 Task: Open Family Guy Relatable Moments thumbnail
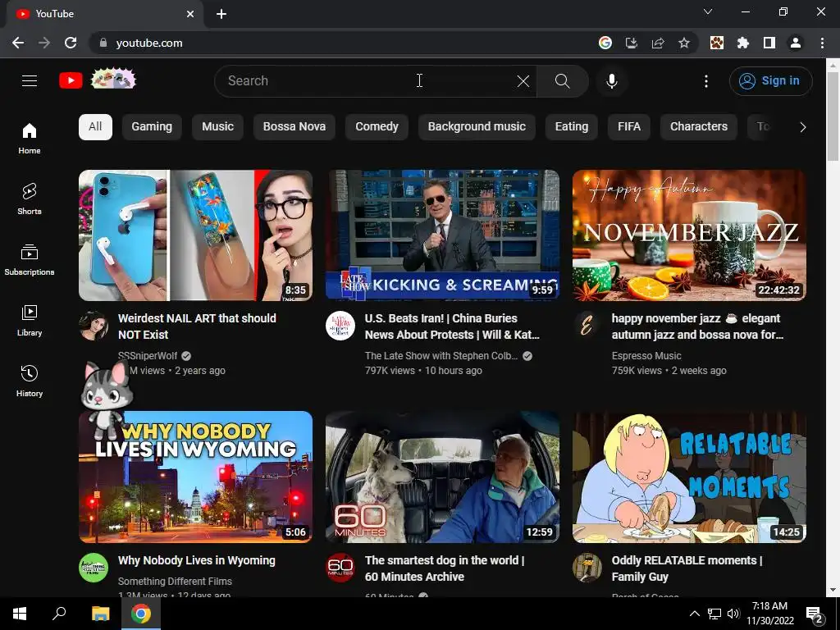(x=689, y=477)
